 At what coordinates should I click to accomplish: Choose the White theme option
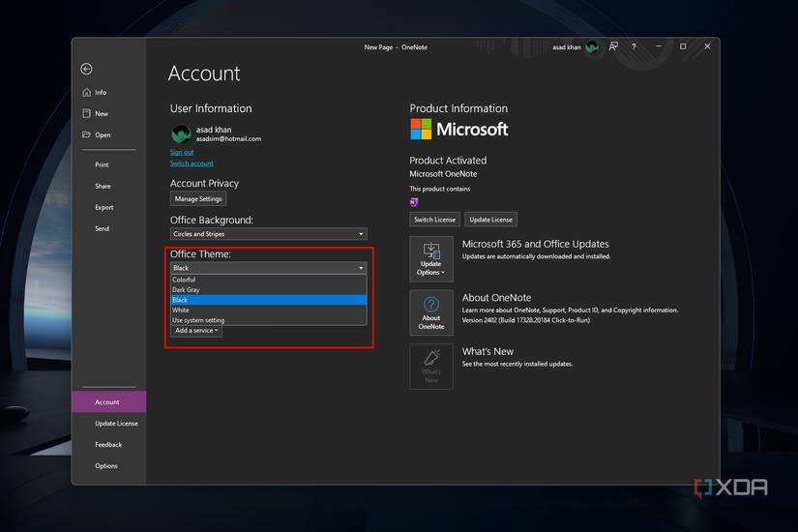268,310
